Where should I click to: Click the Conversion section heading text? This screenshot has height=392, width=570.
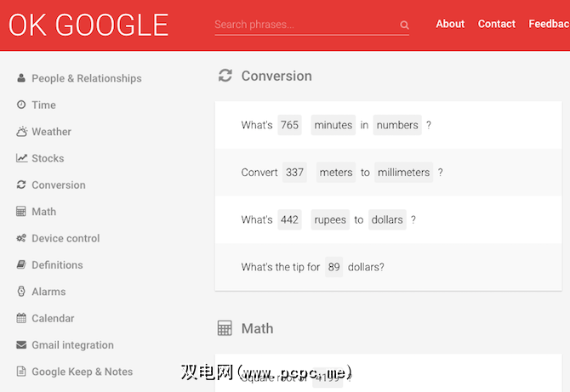(x=276, y=76)
